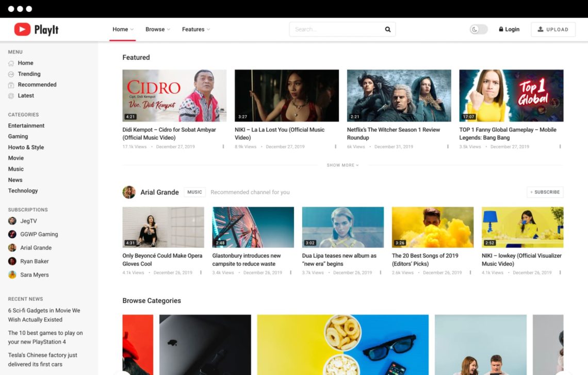Screen dimensions: 588x375
Task: Expand the Features dropdown
Action: point(195,29)
